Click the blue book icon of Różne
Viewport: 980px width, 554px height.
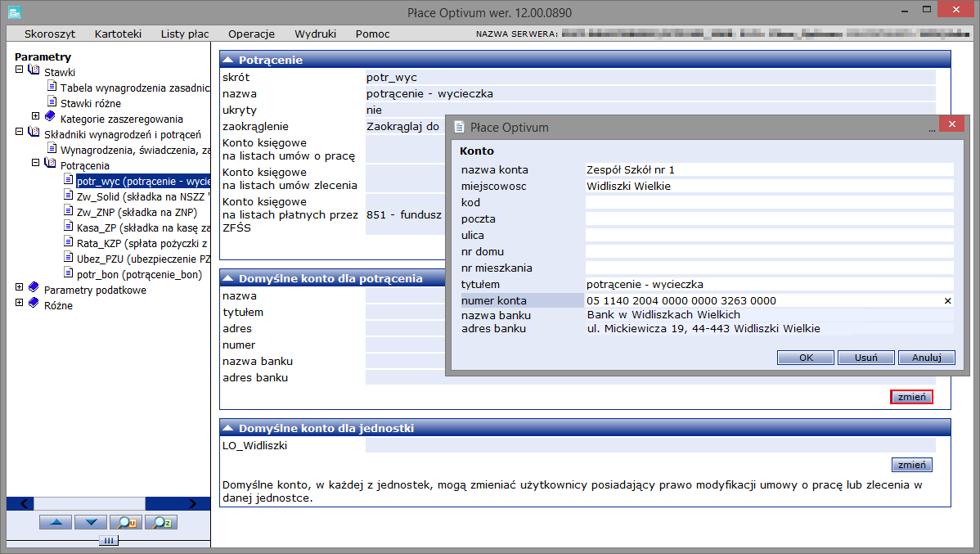(x=34, y=303)
